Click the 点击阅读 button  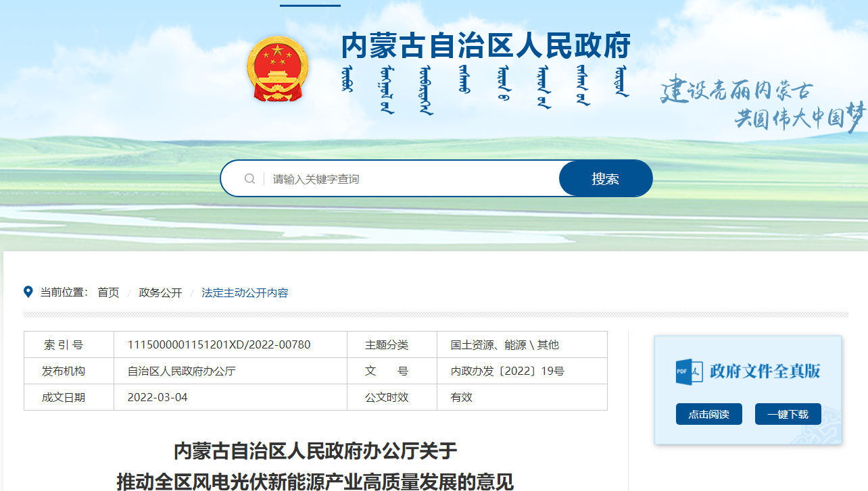click(708, 414)
